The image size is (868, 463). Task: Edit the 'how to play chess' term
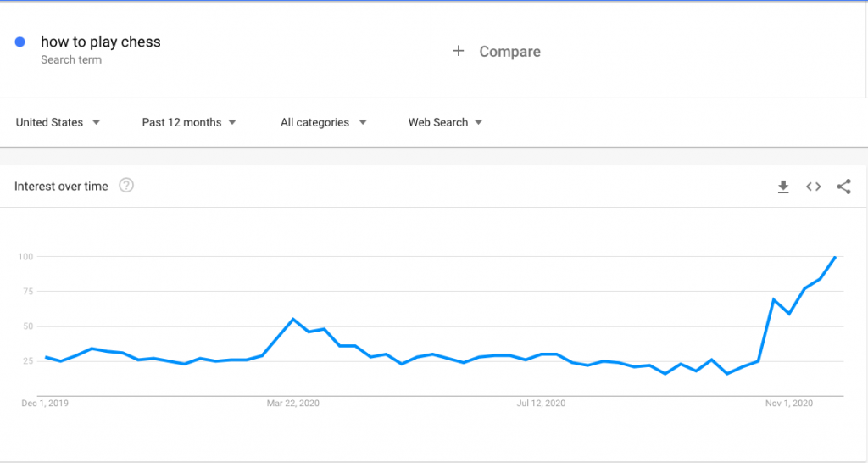coord(101,42)
